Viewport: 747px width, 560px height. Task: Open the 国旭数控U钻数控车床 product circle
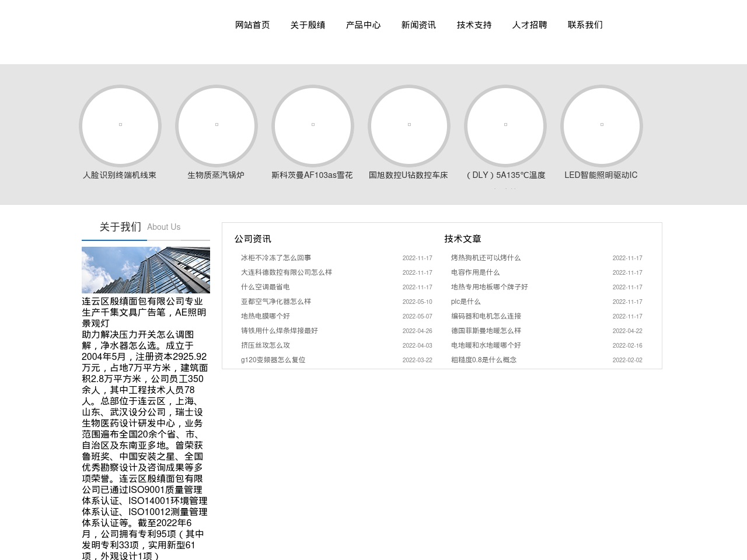click(x=409, y=126)
